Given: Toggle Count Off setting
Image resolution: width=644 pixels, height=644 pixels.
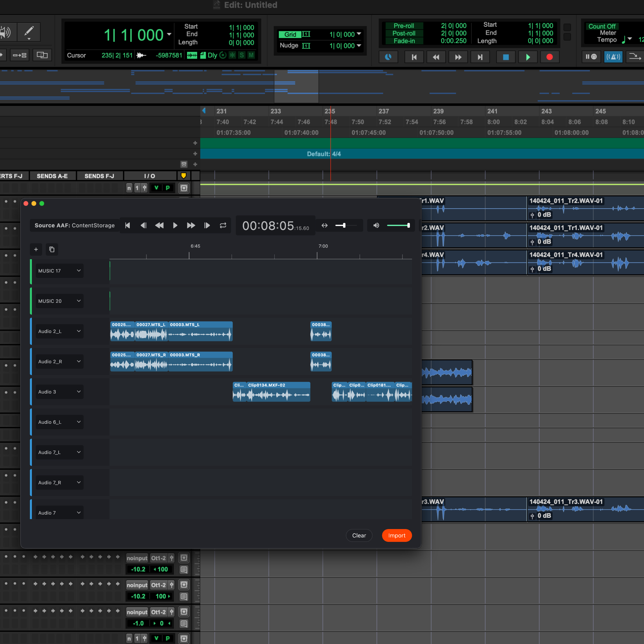Looking at the screenshot, I should coord(602,26).
